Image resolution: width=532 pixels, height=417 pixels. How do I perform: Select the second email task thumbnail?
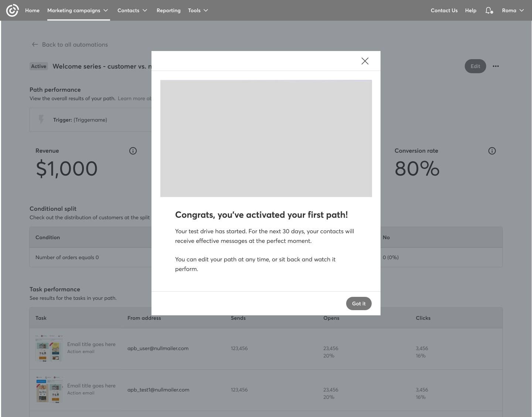point(49,390)
